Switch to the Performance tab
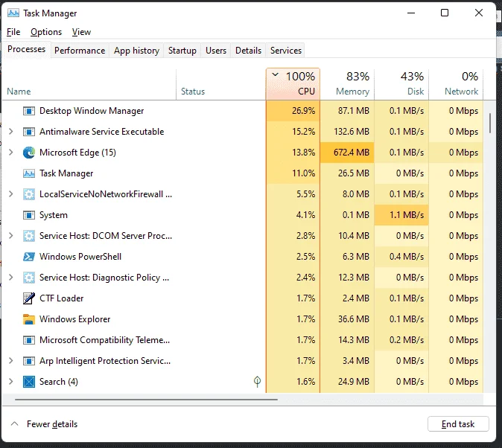Screen dimensions: 502x448 point(80,51)
